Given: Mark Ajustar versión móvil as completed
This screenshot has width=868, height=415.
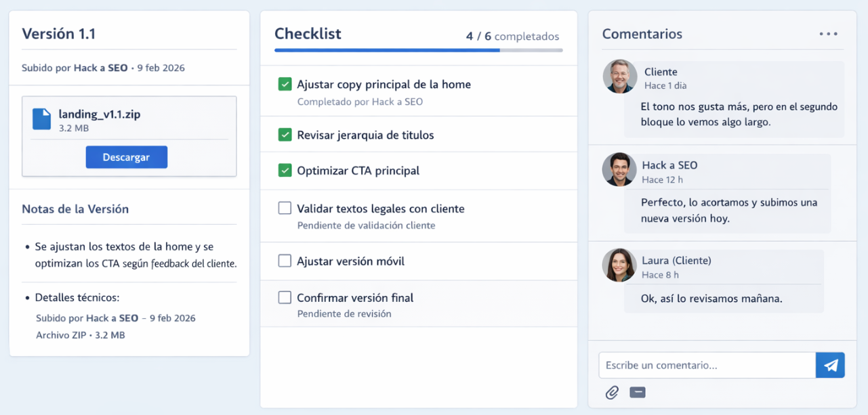Looking at the screenshot, I should 285,261.
